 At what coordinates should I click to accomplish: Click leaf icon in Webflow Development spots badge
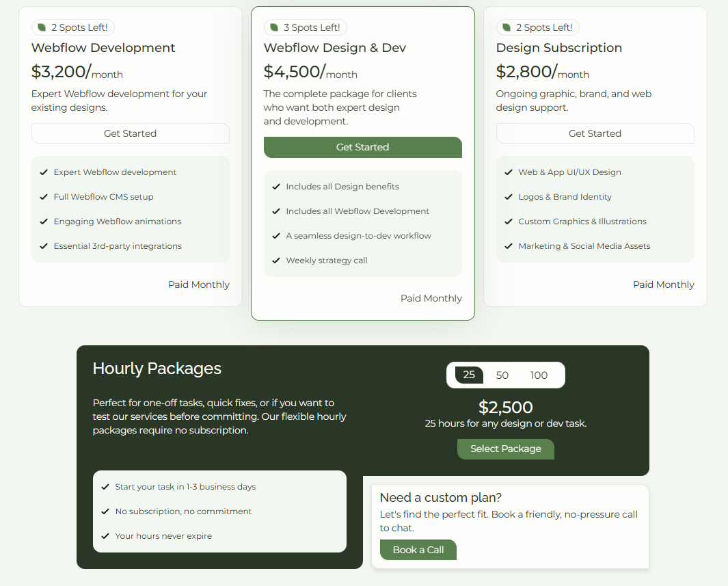click(x=42, y=27)
